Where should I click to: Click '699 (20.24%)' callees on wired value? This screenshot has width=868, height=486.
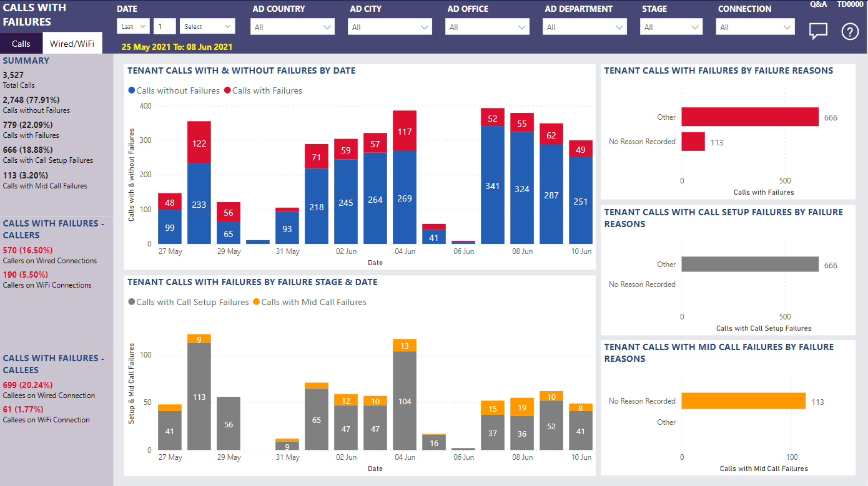pyautogui.click(x=27, y=385)
